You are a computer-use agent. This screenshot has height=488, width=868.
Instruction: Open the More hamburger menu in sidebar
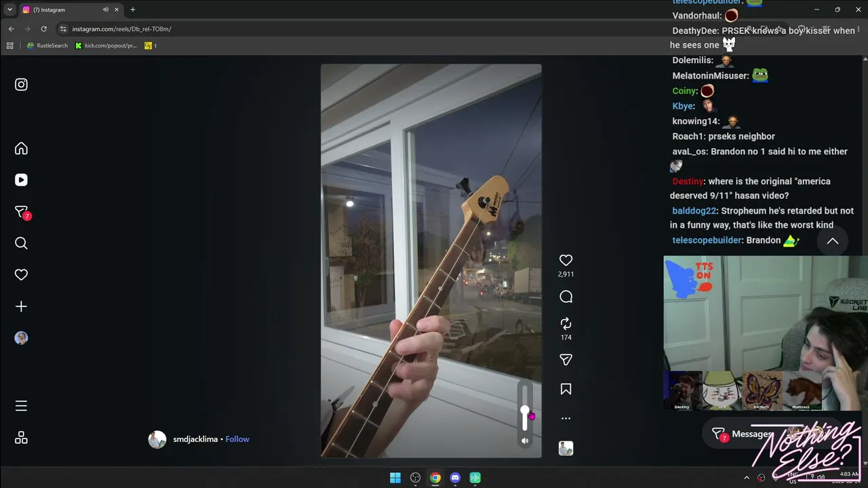21,406
